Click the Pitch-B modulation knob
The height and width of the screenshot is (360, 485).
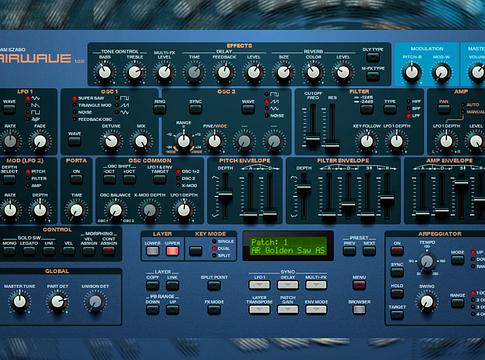tap(412, 72)
